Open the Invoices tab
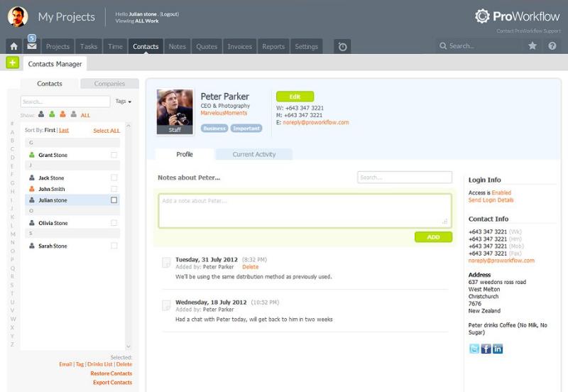The width and height of the screenshot is (568, 392). tap(240, 46)
